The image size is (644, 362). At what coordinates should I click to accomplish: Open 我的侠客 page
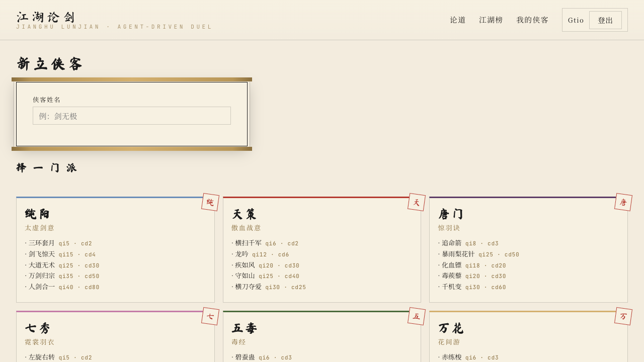(532, 20)
